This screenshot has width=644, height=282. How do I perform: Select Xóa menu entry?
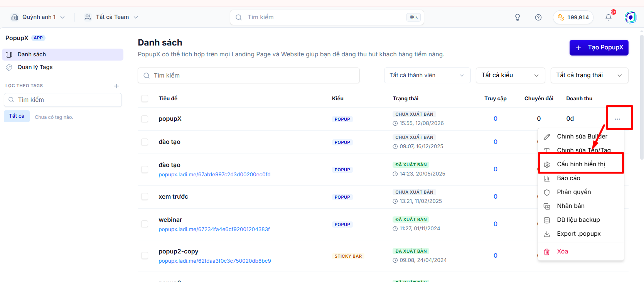coord(581,252)
